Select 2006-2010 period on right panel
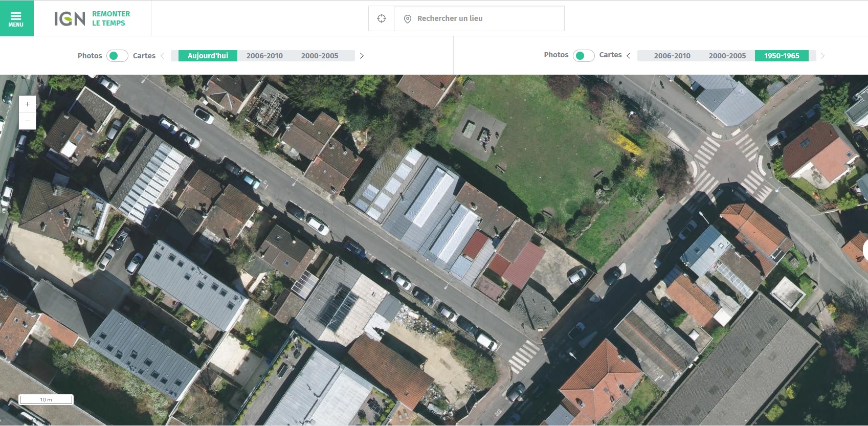The width and height of the screenshot is (868, 426). tap(672, 56)
